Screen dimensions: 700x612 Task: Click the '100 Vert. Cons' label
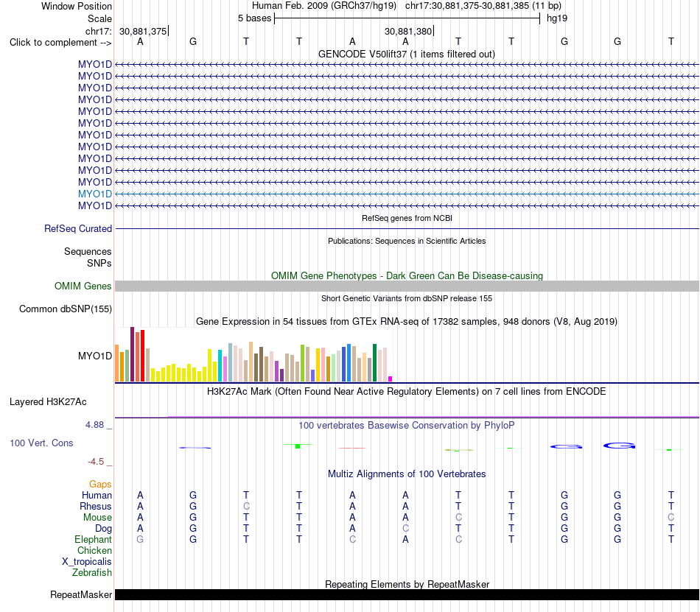tap(41, 443)
